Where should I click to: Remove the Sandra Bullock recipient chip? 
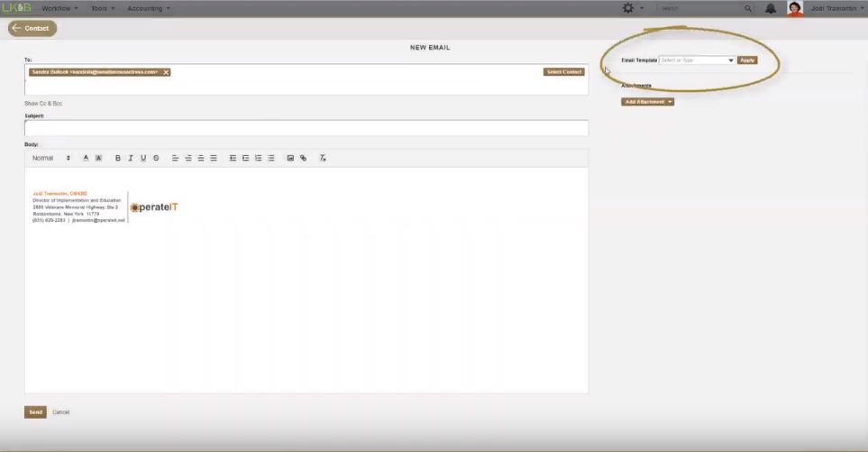166,72
